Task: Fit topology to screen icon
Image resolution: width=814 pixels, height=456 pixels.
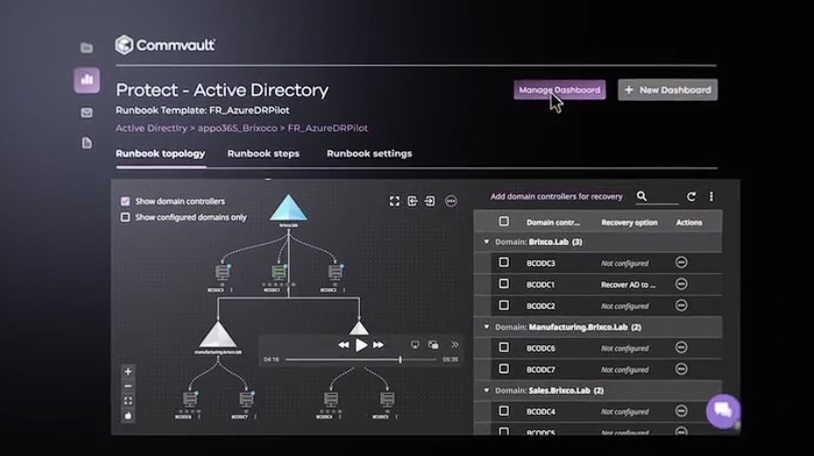Action: click(128, 401)
